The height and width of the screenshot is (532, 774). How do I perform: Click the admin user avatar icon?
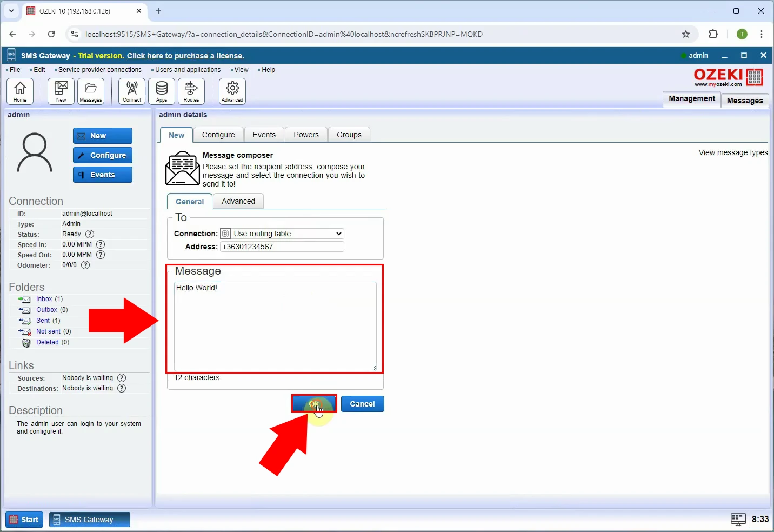(35, 152)
